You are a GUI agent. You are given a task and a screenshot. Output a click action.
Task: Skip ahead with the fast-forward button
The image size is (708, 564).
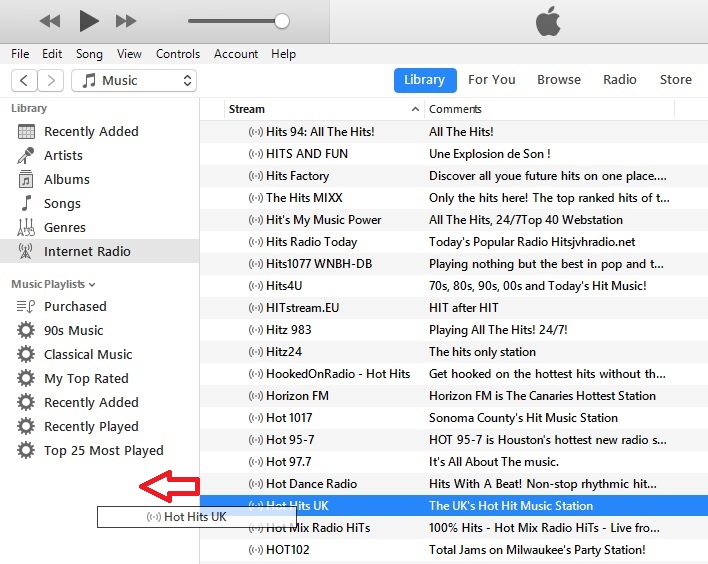pos(126,21)
